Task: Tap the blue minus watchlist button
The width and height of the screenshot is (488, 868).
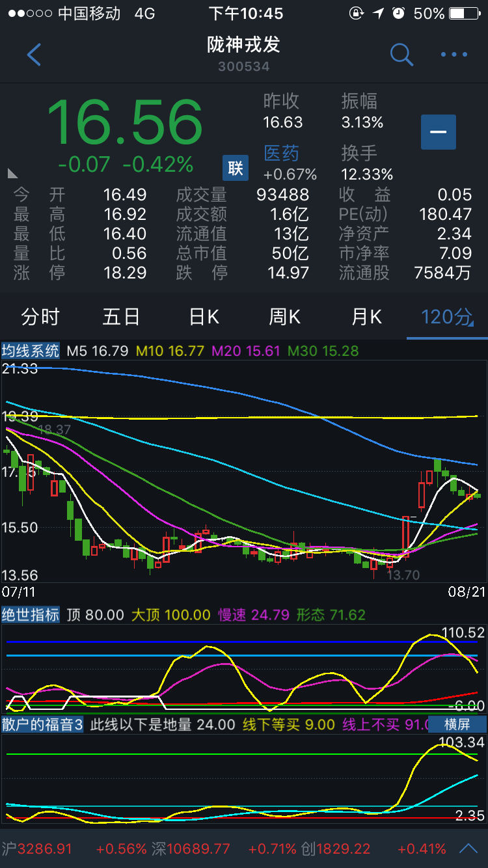Action: [x=438, y=132]
